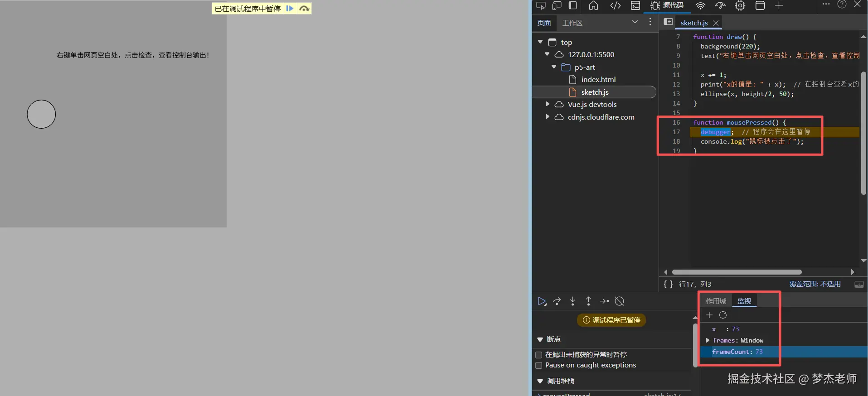Image resolution: width=868 pixels, height=396 pixels.
Task: Open DevTools help
Action: pos(842,5)
